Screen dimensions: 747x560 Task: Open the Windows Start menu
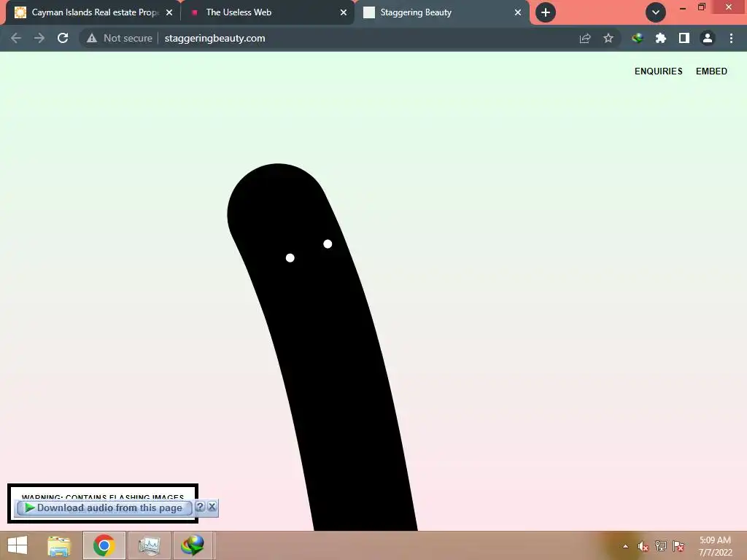pos(18,545)
